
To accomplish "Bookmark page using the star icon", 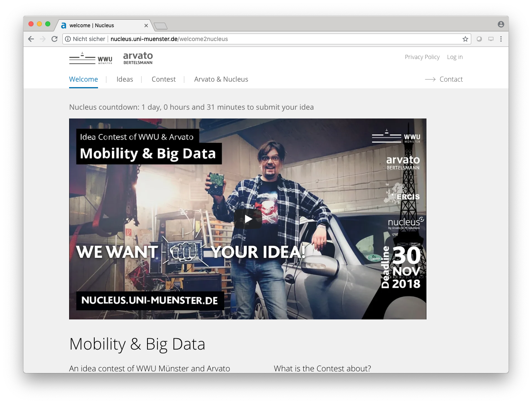I will pyautogui.click(x=465, y=39).
